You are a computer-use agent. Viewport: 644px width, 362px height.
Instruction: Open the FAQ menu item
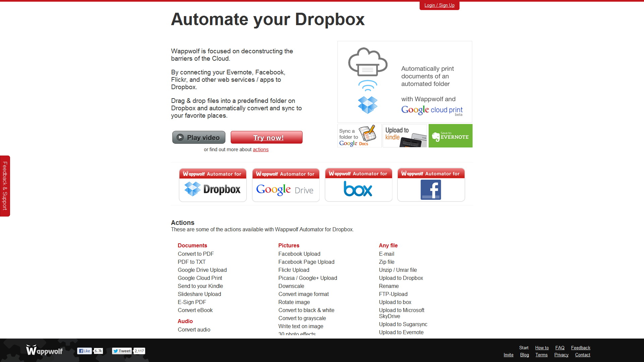coord(559,347)
